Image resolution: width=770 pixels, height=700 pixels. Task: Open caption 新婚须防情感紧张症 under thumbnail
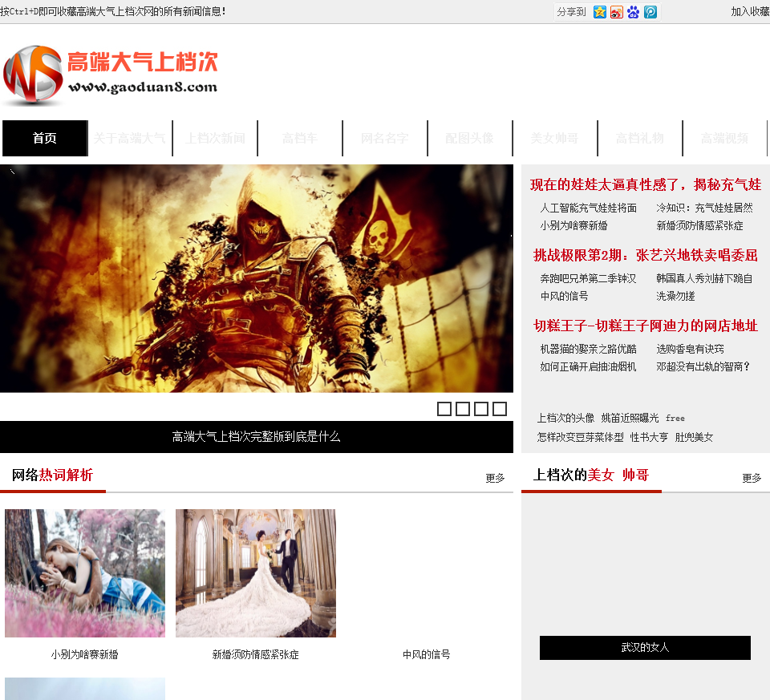(256, 654)
